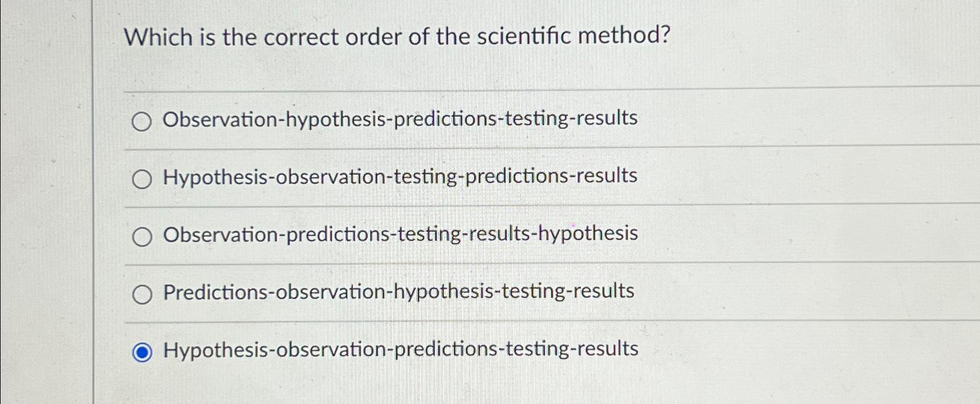Click the answer text starting with Observation-predictions
The width and height of the screenshot is (980, 404).
tap(399, 234)
